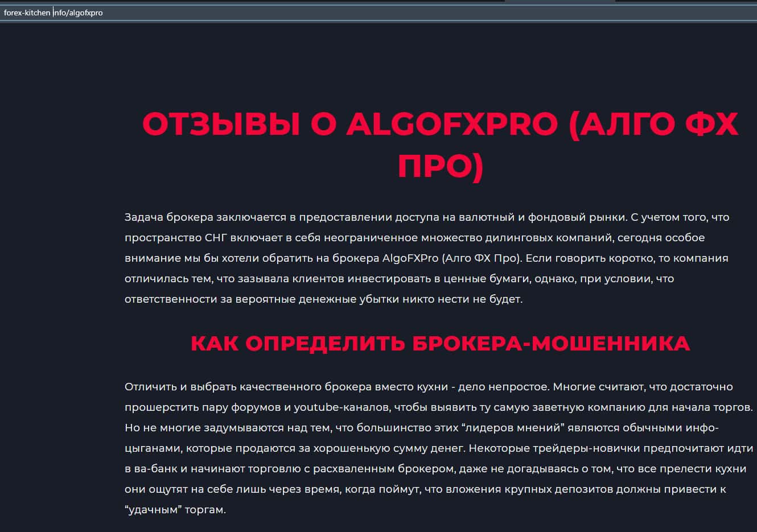Click the words "AlgoFXPro (Алго ФХ Про)" in the first paragraph
The width and height of the screenshot is (757, 532).
(452, 258)
